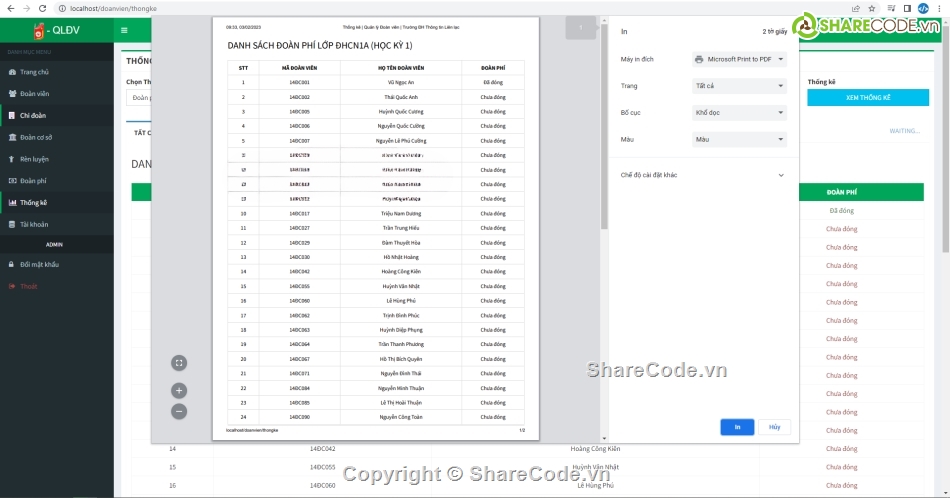950x498 pixels.
Task: Open Chi đoàn in sidebar
Action: pyautogui.click(x=56, y=116)
